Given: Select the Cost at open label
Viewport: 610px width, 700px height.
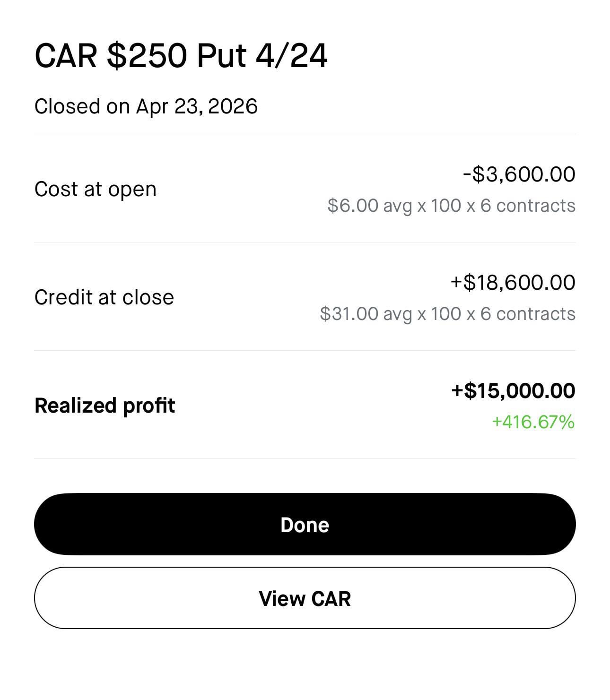Looking at the screenshot, I should point(95,189).
